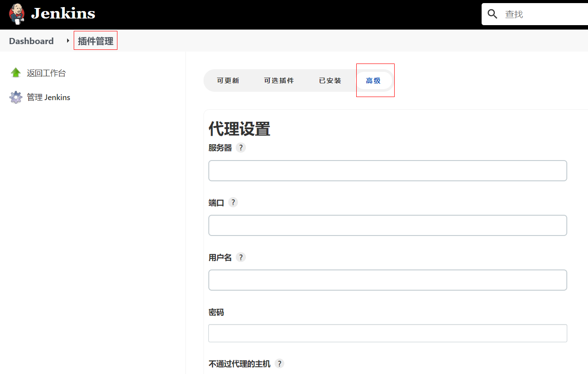The height and width of the screenshot is (374, 588).
Task: Focus the 密码 input field
Action: coord(388,333)
